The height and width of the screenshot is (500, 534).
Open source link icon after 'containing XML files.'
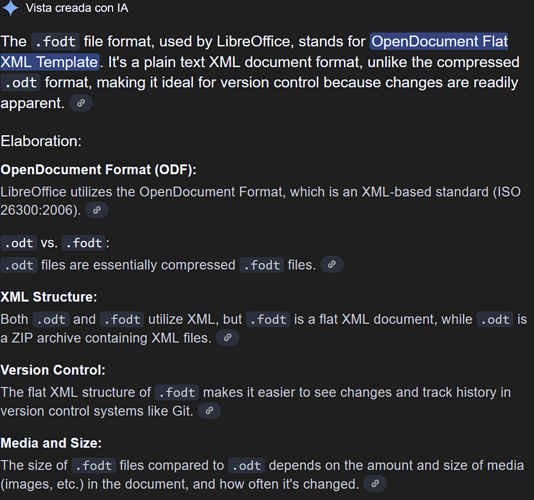point(227,338)
